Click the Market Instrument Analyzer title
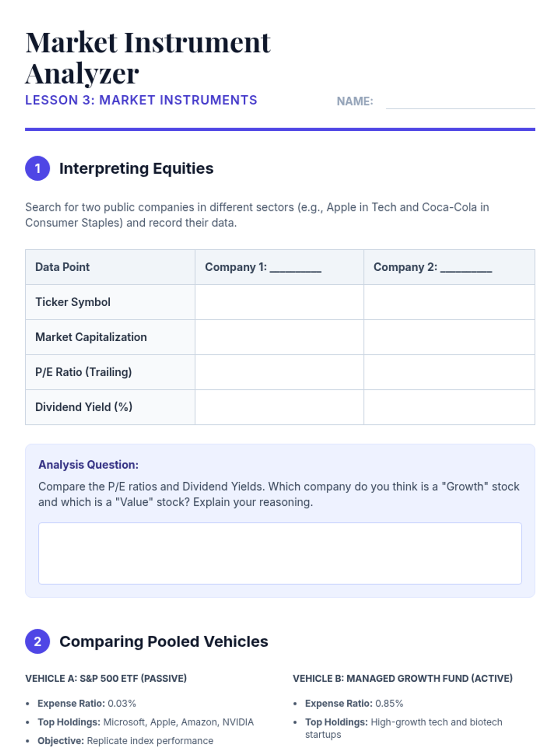 147,57
